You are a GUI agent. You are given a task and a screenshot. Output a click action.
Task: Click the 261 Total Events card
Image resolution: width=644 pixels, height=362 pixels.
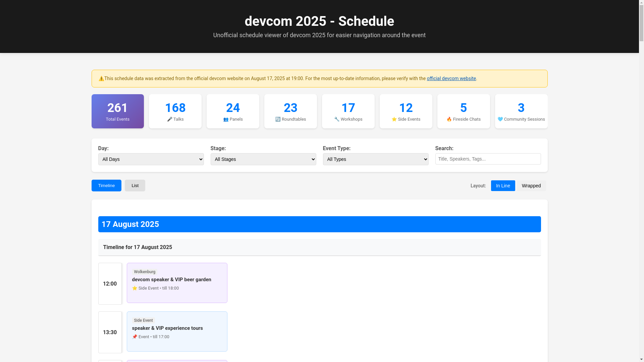tap(118, 111)
